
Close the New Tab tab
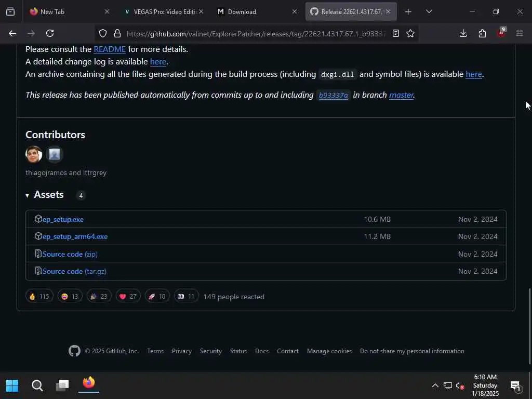tap(107, 11)
